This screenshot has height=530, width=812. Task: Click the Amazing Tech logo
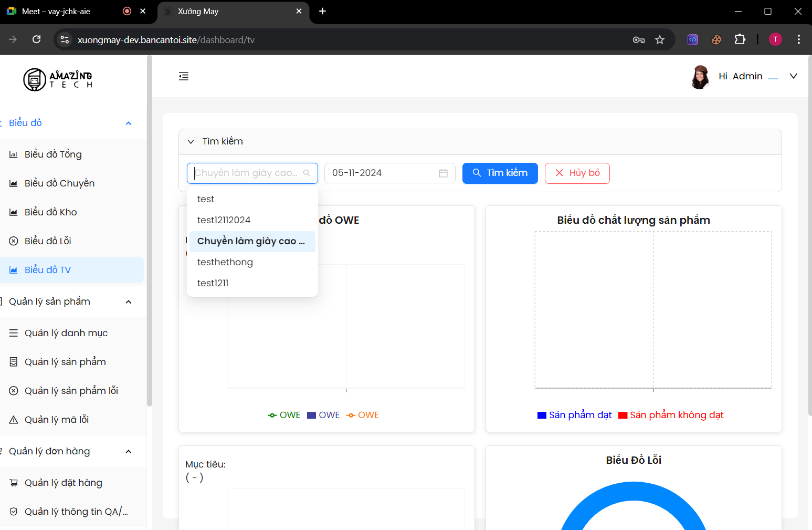(58, 79)
